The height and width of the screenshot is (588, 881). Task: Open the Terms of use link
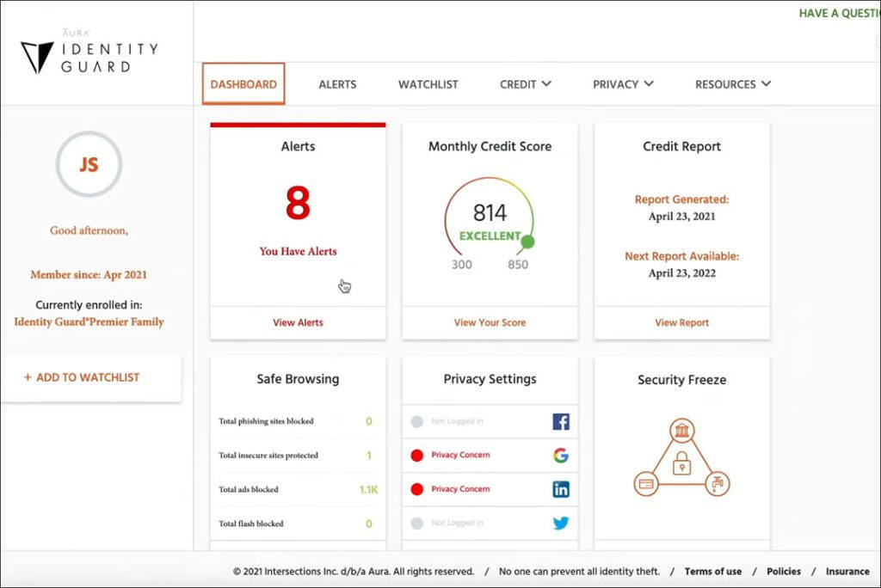(712, 571)
